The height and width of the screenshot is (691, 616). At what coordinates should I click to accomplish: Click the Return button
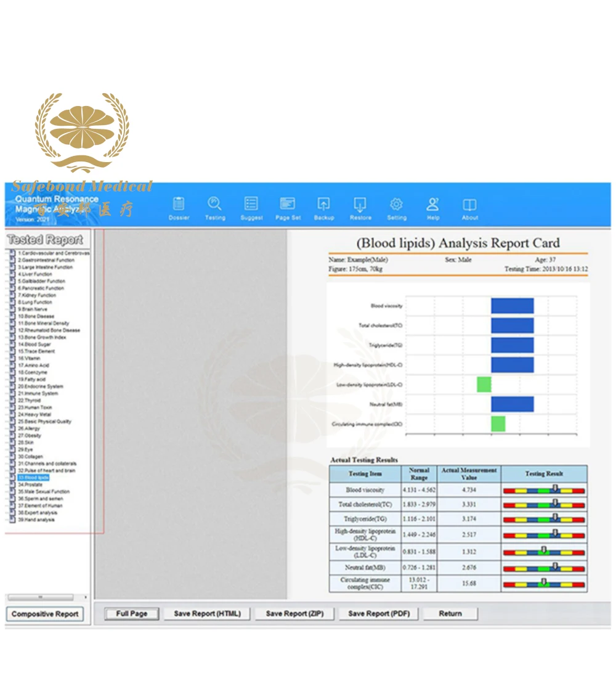coord(450,613)
